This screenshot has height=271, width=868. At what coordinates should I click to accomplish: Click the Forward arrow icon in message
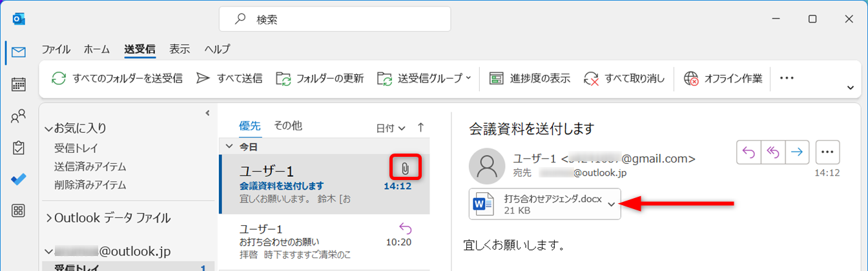(x=797, y=151)
